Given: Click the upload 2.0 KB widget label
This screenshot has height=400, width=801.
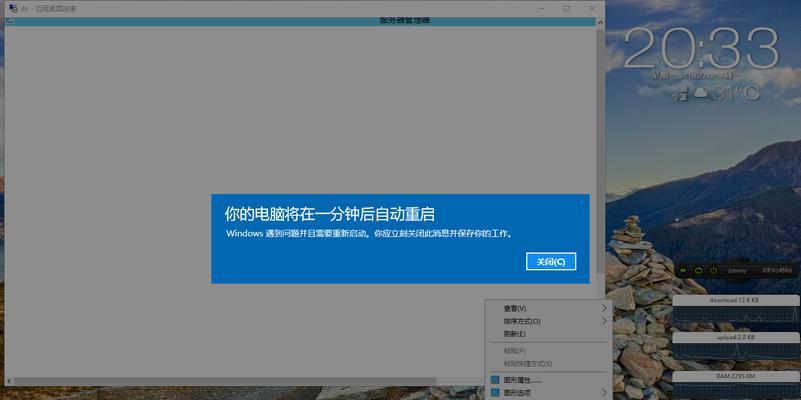Looking at the screenshot, I should (x=735, y=338).
